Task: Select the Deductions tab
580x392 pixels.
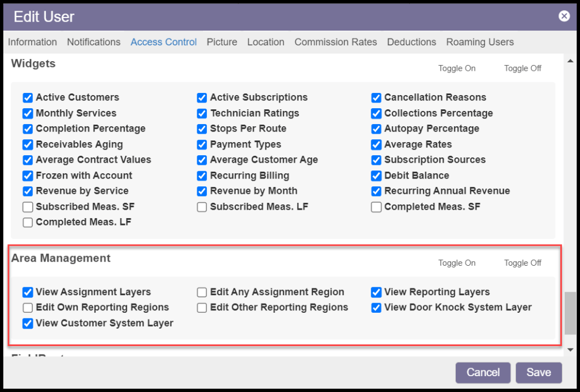Action: click(412, 42)
